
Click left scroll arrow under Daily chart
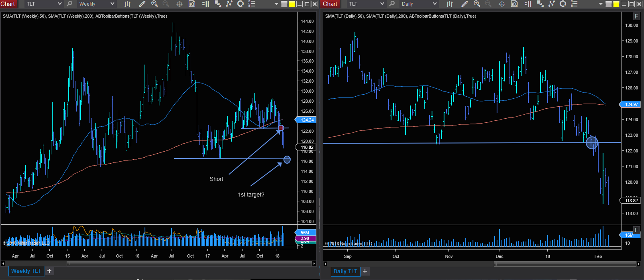point(325,264)
